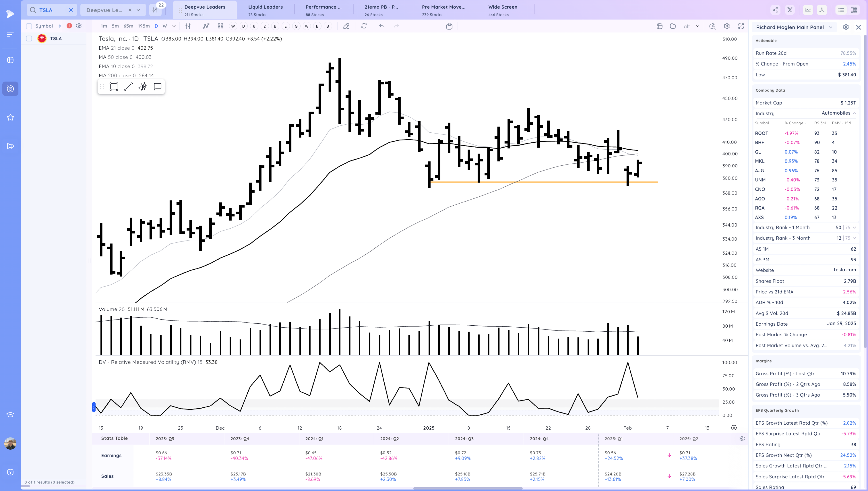Select the trend line drawing tool
This screenshot has height=491, width=868.
[x=128, y=87]
